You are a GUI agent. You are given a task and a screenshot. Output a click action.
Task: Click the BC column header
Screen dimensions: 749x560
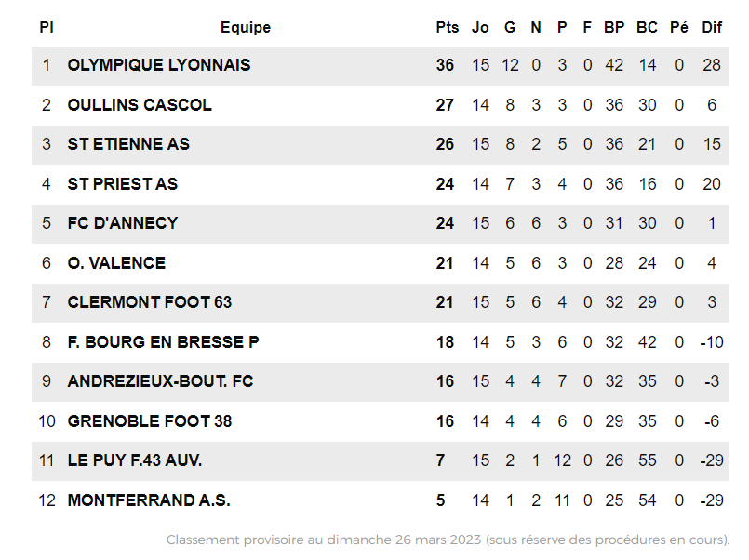(x=647, y=27)
